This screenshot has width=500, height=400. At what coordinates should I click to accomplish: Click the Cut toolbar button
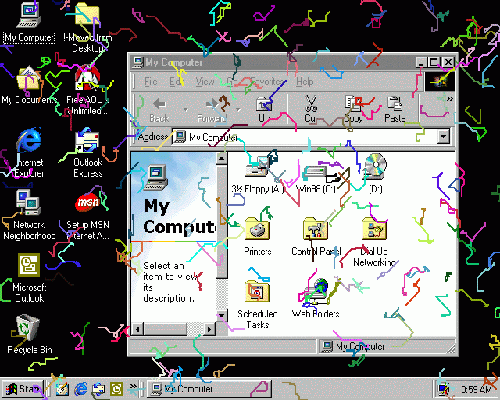click(x=311, y=109)
